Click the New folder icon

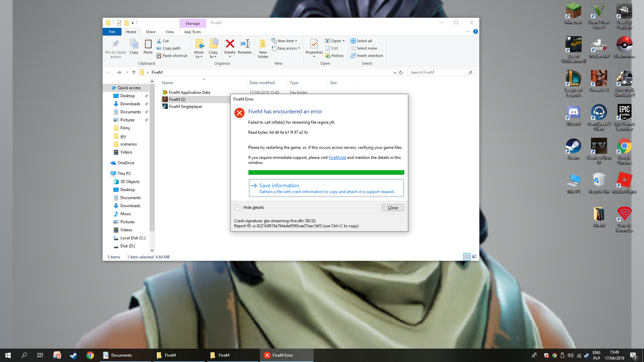tap(263, 49)
